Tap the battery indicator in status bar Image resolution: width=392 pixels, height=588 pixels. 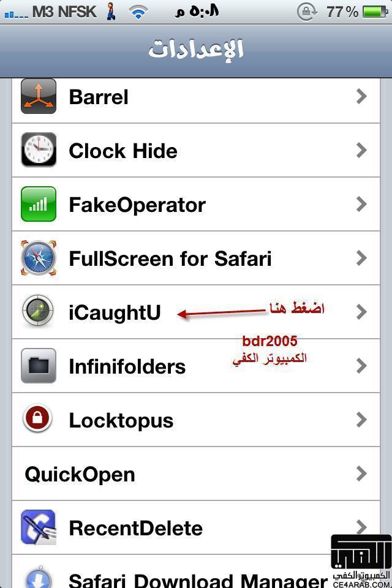click(x=375, y=12)
